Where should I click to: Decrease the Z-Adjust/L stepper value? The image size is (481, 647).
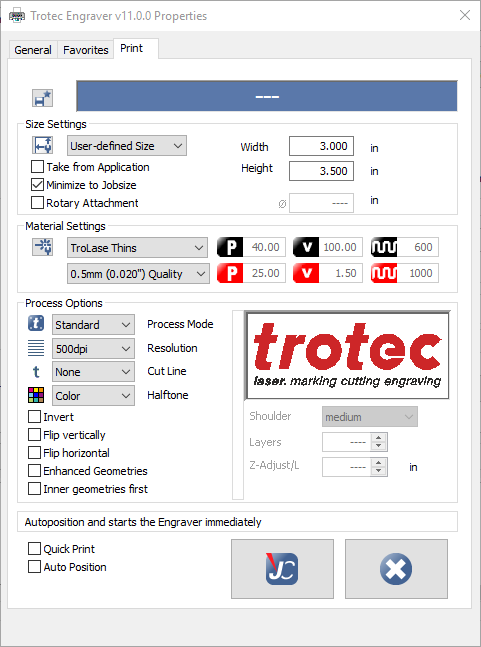pyautogui.click(x=379, y=472)
